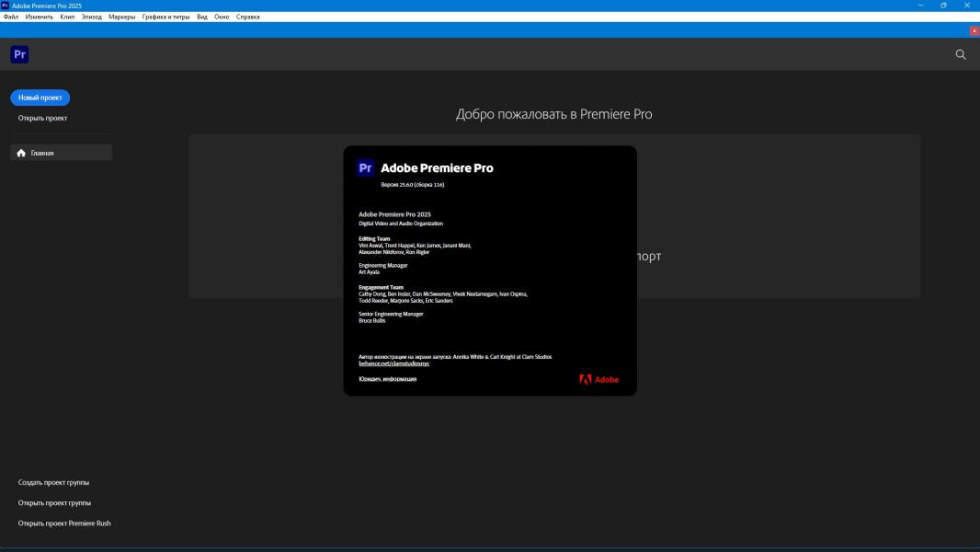Open search with the magnifier icon
Viewport: 980px width, 552px height.
coord(961,54)
